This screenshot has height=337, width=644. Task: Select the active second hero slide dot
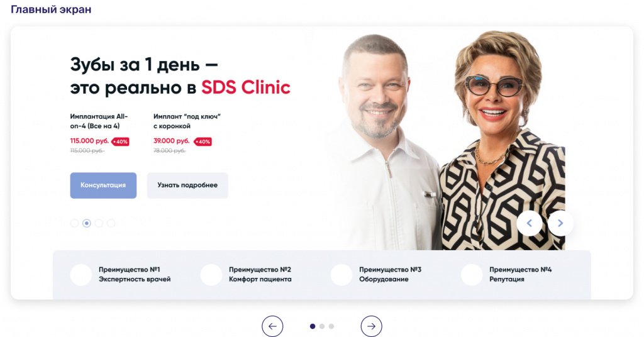click(86, 223)
